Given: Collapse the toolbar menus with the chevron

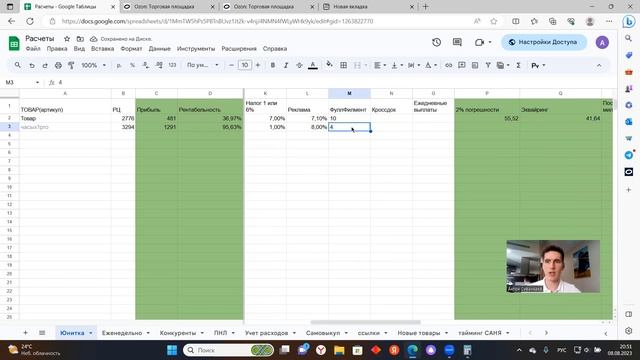Looking at the screenshot, I should (599, 65).
